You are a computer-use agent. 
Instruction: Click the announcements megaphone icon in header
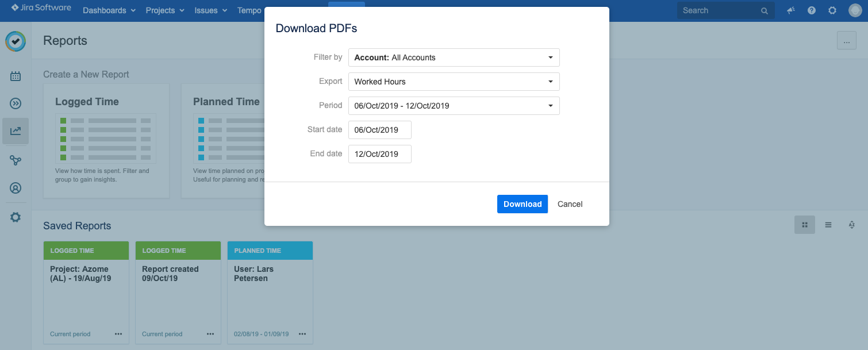(790, 10)
